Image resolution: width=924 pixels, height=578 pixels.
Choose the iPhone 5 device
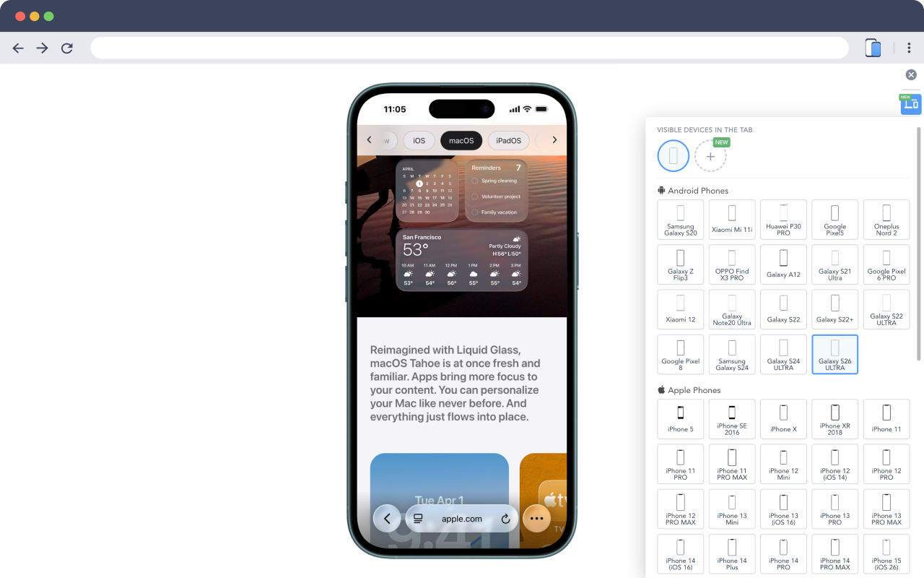pos(681,420)
